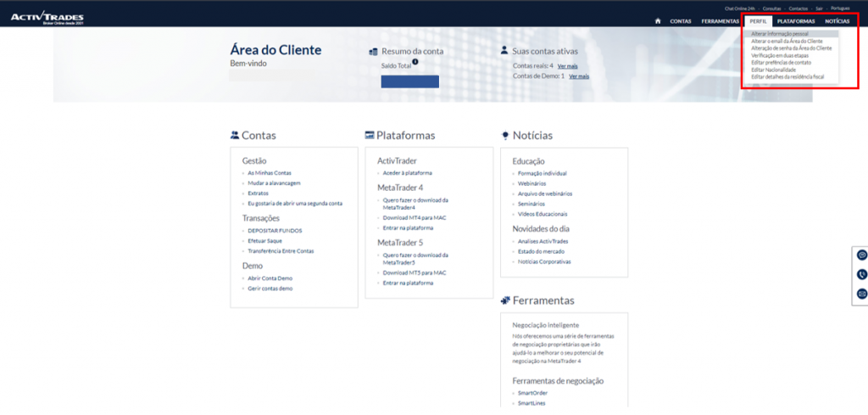Viewport: 868px width, 415px height.
Task: Open Estado do mercado
Action: pos(541,251)
